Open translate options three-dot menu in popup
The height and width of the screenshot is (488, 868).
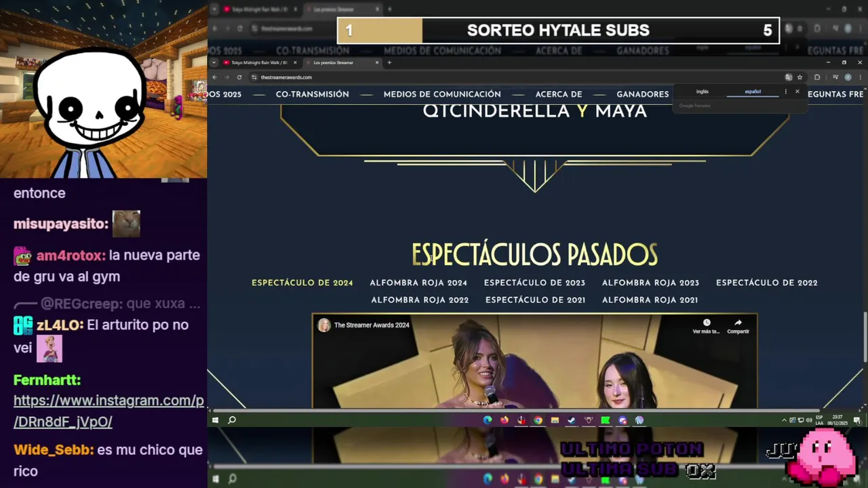[x=786, y=91]
